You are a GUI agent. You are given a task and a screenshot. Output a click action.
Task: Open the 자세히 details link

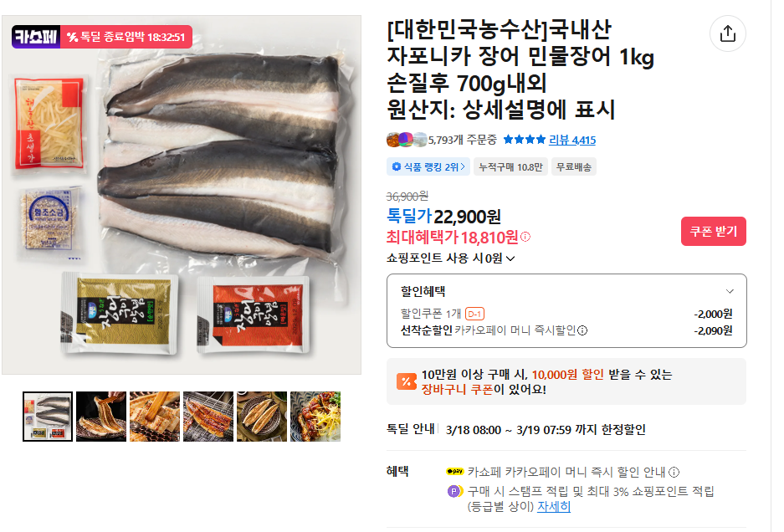point(554,507)
